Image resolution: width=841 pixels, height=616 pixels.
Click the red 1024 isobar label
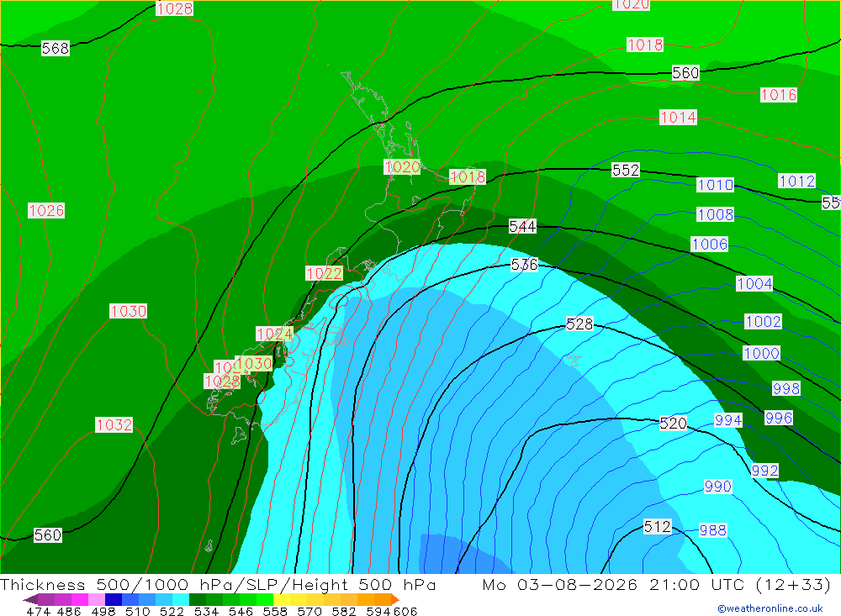pyautogui.click(x=275, y=334)
